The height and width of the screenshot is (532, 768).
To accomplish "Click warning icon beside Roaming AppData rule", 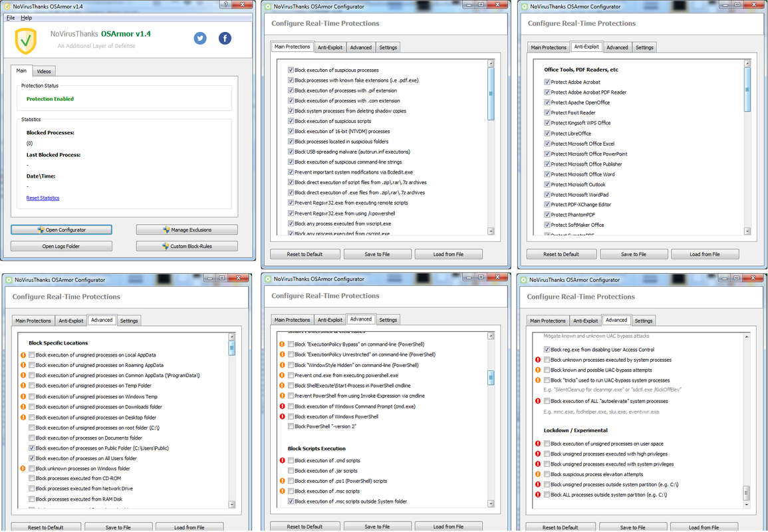I will coord(23,366).
